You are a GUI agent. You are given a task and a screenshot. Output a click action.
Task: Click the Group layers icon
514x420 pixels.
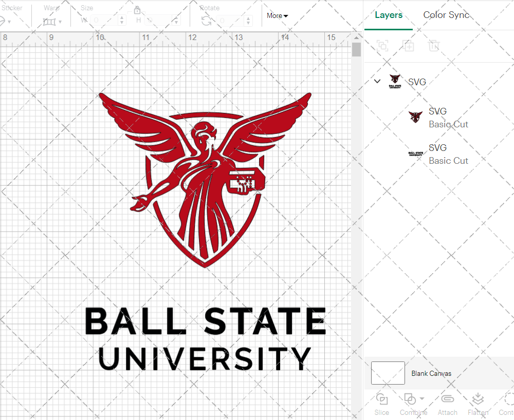pos(382,46)
